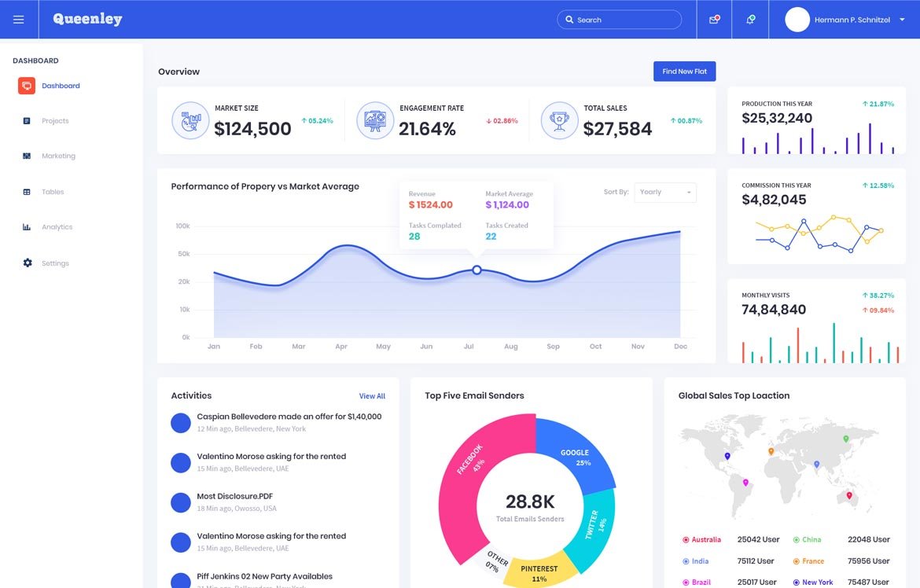This screenshot has height=588, width=920.
Task: Check notifications via the bell icon
Action: pyautogui.click(x=749, y=19)
